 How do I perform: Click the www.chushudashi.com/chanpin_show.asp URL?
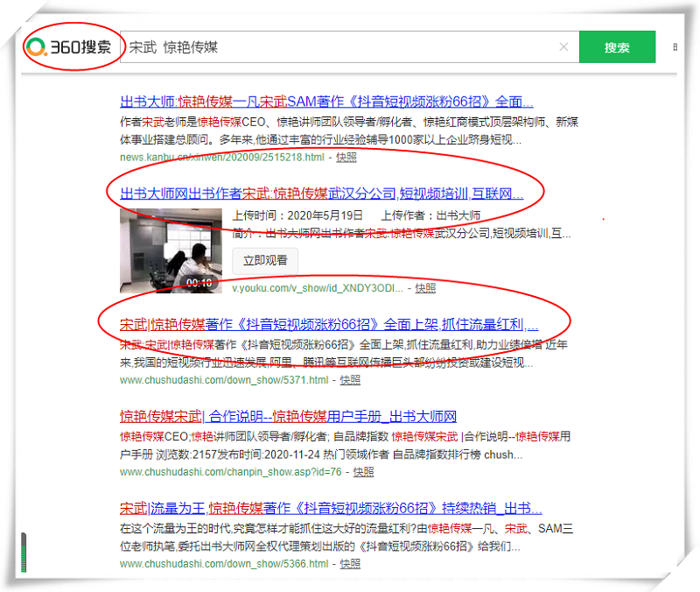coord(231,472)
